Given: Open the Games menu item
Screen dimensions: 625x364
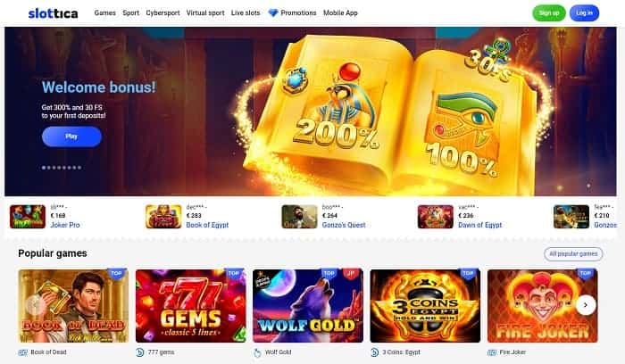Looking at the screenshot, I should (104, 13).
